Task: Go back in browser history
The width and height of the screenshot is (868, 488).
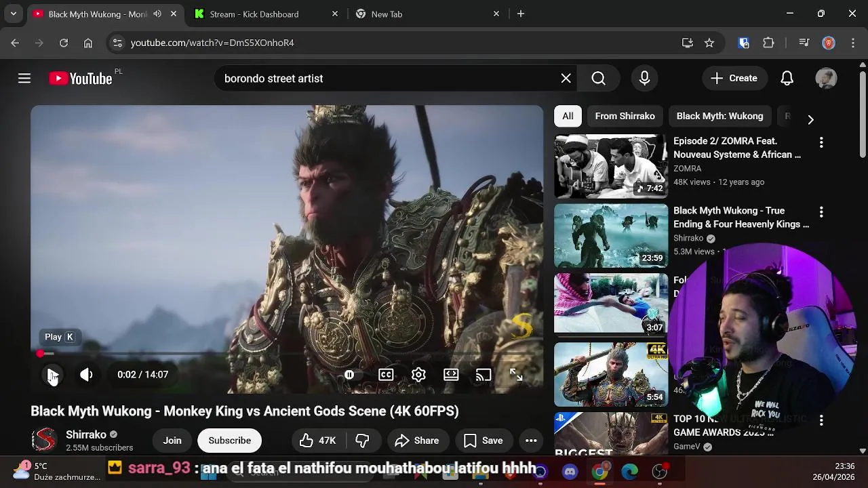Action: pos(15,43)
